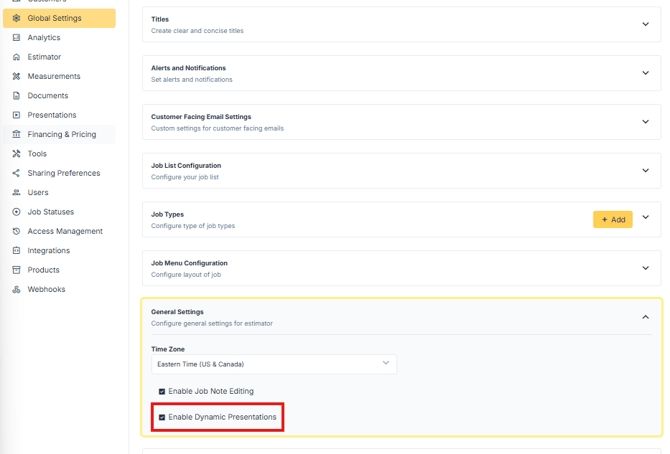Click the Measurements ruler icon
The width and height of the screenshot is (670, 454).
pyautogui.click(x=16, y=76)
